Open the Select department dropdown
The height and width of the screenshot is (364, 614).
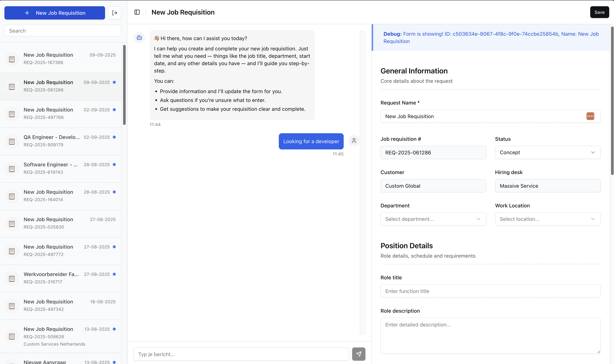coord(433,219)
